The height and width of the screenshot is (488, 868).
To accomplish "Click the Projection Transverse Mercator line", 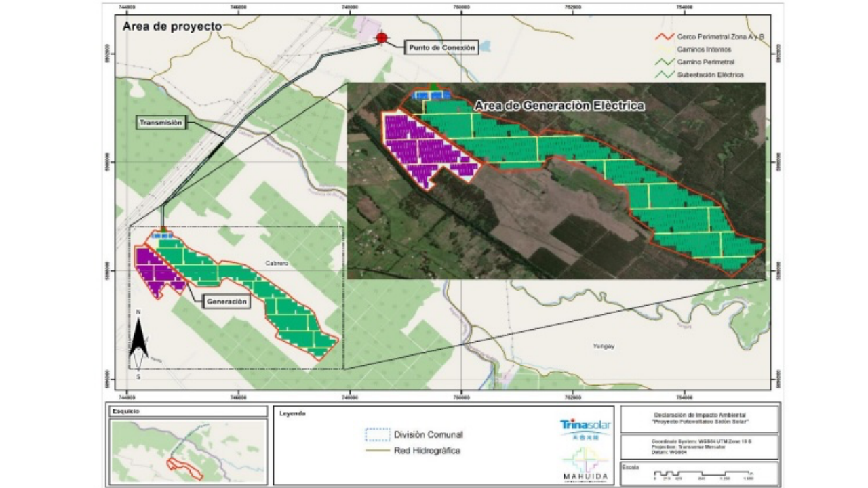I will click(688, 447).
